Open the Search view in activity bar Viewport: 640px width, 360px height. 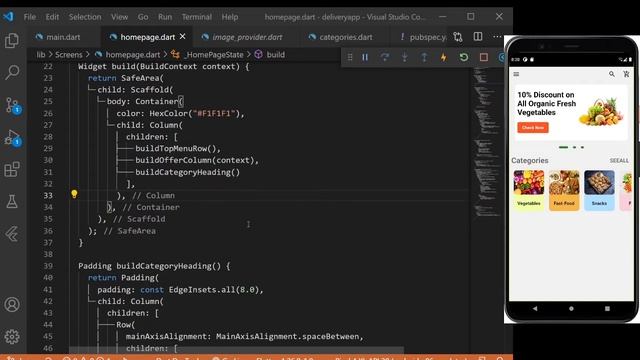click(x=12, y=72)
